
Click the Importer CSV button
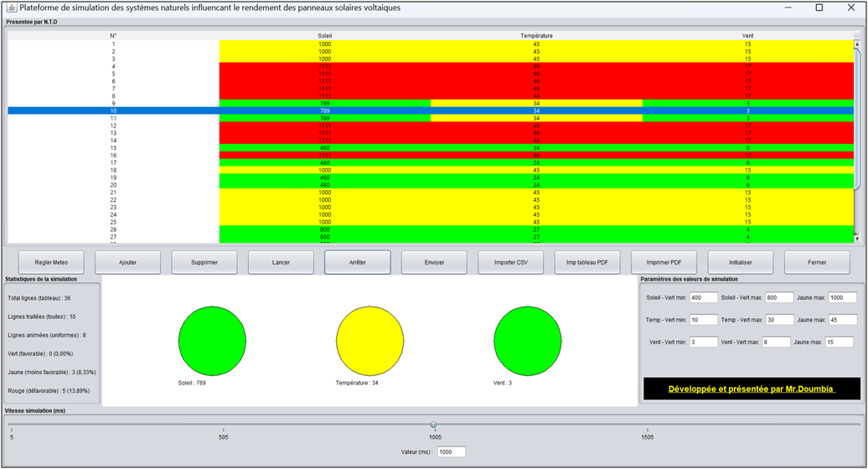510,262
